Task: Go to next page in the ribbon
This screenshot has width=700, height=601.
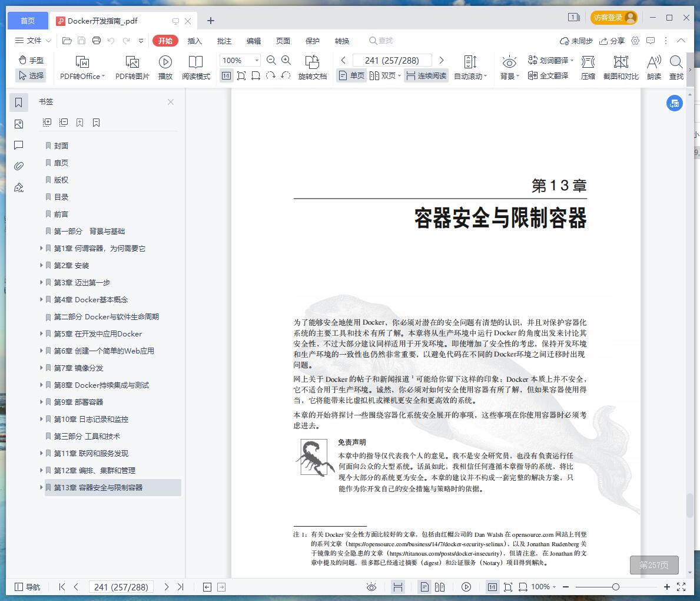Action: pyautogui.click(x=442, y=60)
